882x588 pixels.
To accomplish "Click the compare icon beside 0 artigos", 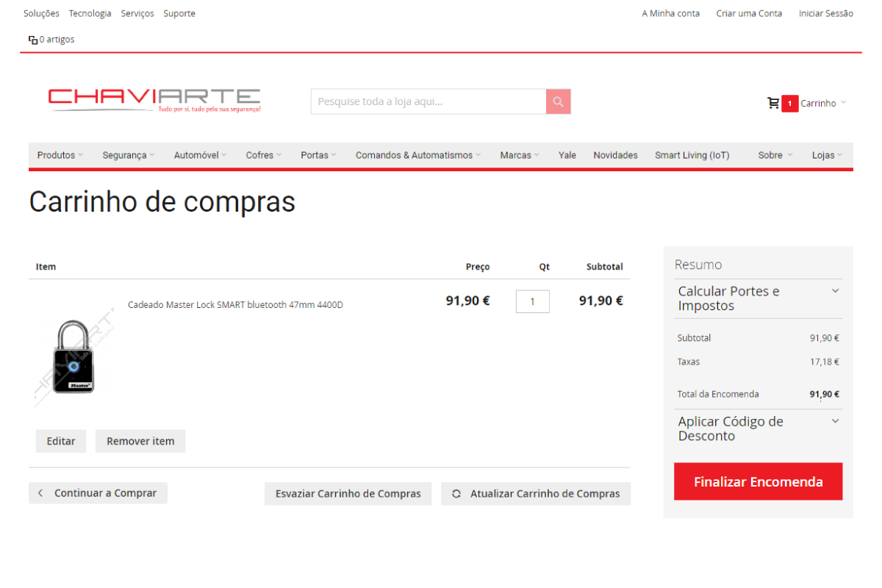I will [32, 40].
